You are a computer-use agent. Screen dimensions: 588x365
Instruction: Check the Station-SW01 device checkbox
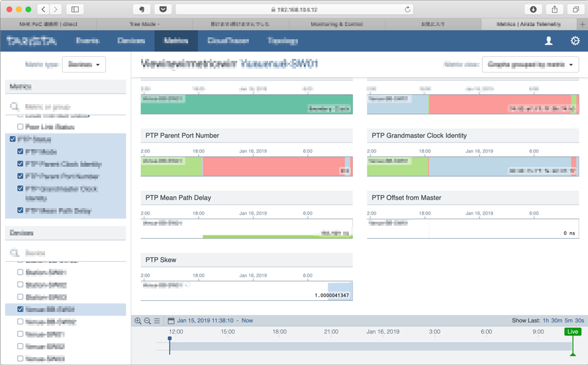[20, 272]
